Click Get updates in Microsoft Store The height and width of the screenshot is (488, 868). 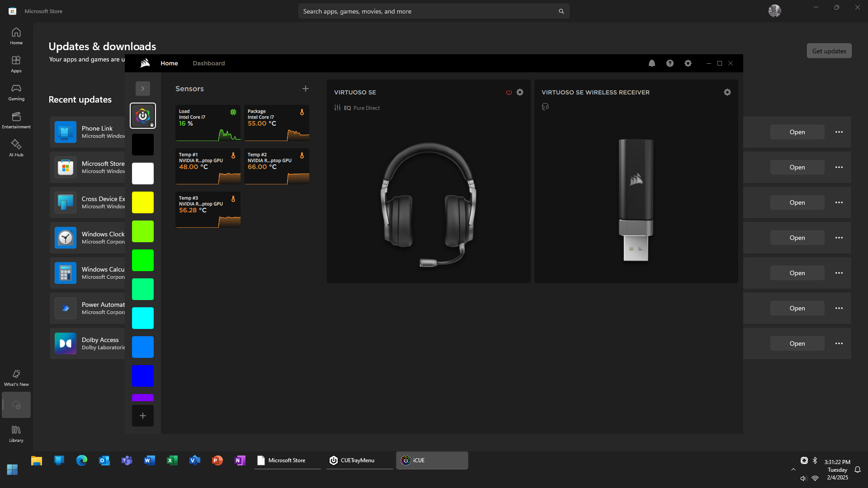pos(829,51)
